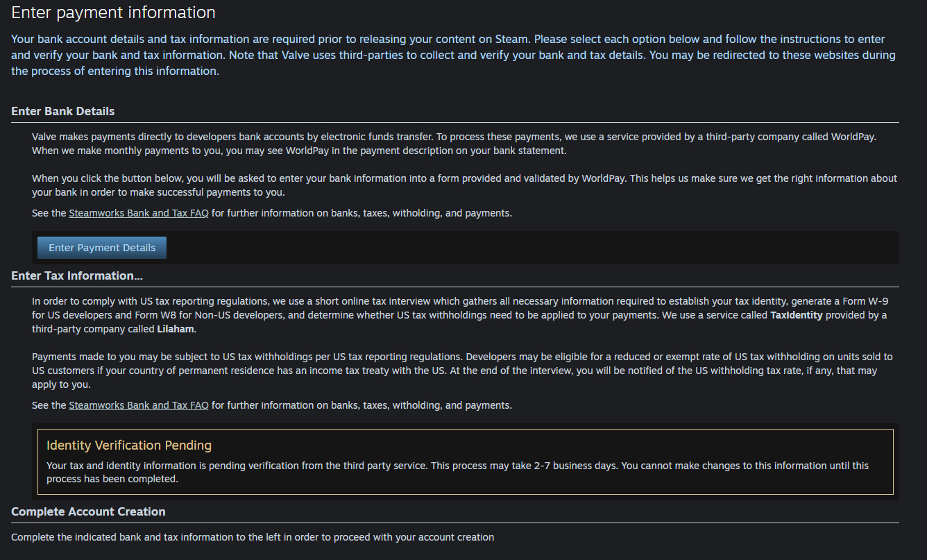Click the 'Complete Account Creation' heading
This screenshot has height=560, width=927.
point(88,511)
